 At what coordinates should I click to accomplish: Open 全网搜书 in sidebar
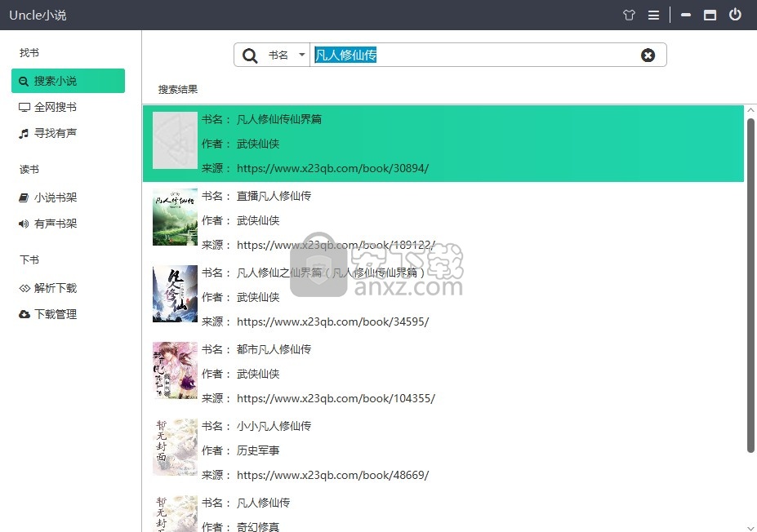pyautogui.click(x=68, y=107)
